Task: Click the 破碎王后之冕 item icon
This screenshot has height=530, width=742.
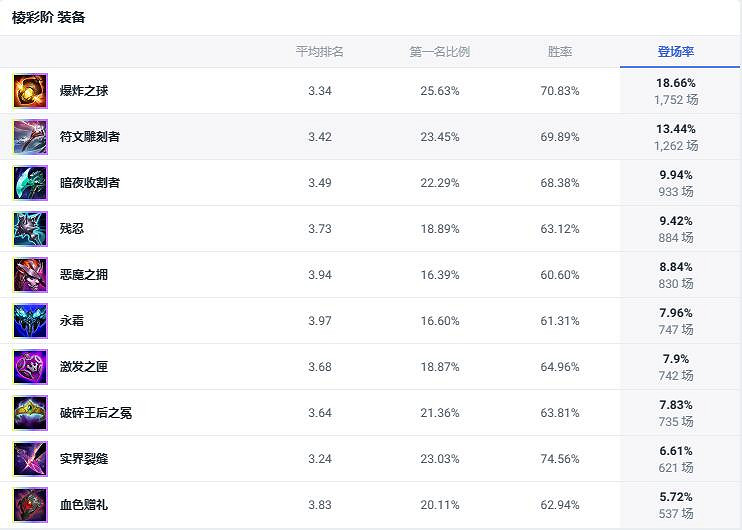Action: pyautogui.click(x=30, y=413)
